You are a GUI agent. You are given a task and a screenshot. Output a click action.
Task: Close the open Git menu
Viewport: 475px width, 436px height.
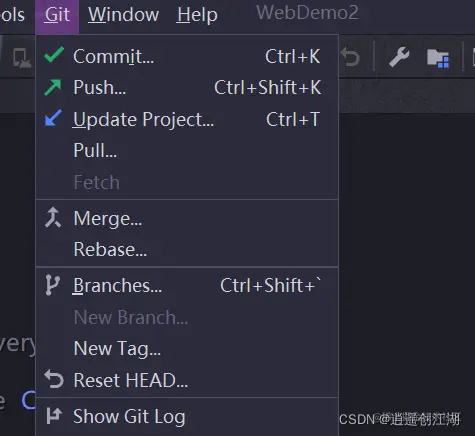click(57, 15)
